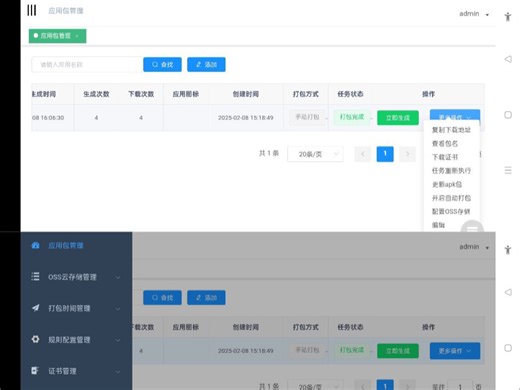Image resolution: width=520 pixels, height=390 pixels.
Task: Click the 打包完成 status tag in the dimmed view
Action: pos(352,350)
